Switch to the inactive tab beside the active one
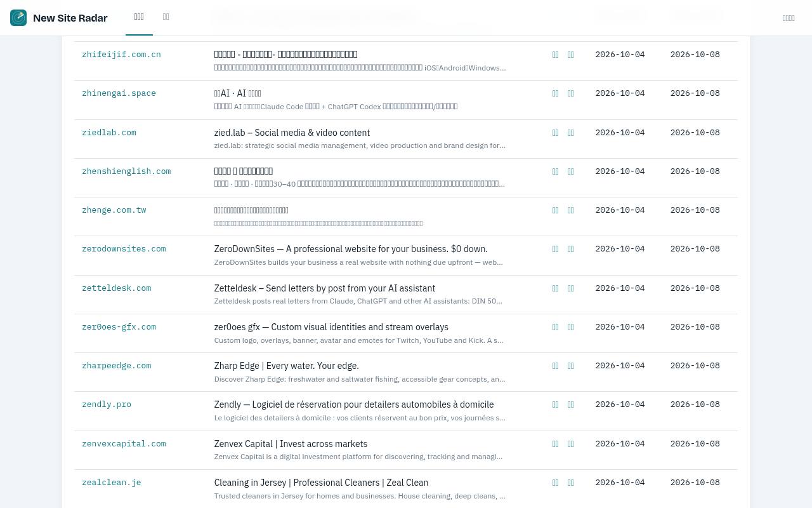 (x=166, y=17)
